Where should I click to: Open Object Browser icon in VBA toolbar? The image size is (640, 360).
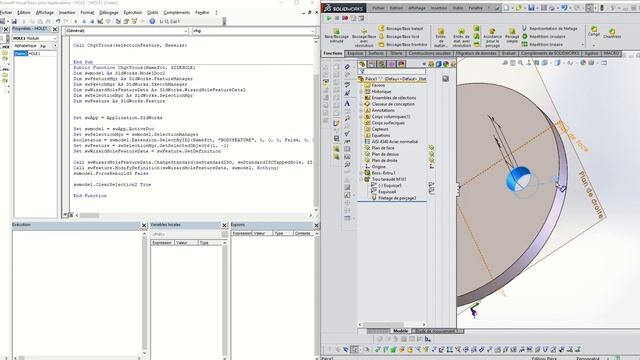(x=134, y=21)
